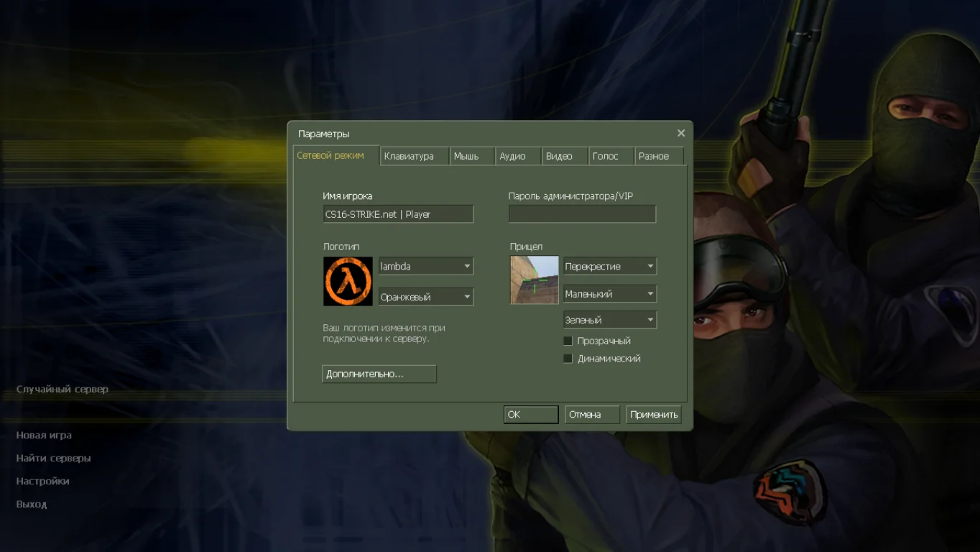Open the Перекрестие crosshair type dropdown
Screen dimensions: 980x552
click(x=609, y=267)
